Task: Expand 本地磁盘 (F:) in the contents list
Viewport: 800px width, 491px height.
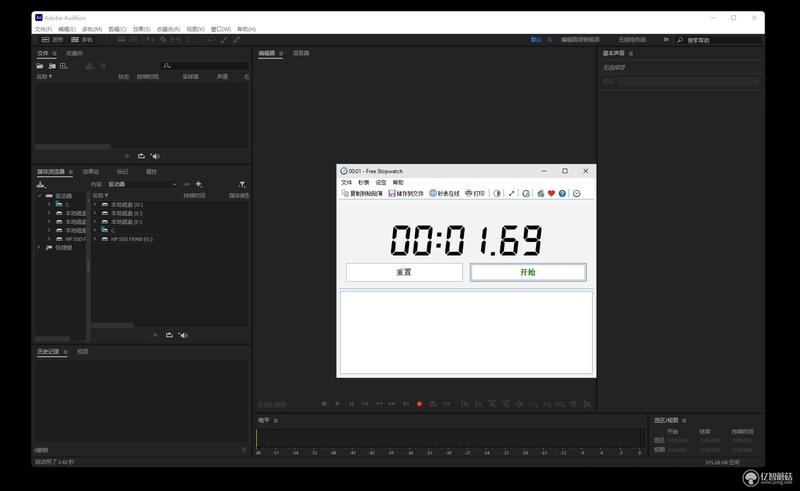Action: [x=95, y=222]
